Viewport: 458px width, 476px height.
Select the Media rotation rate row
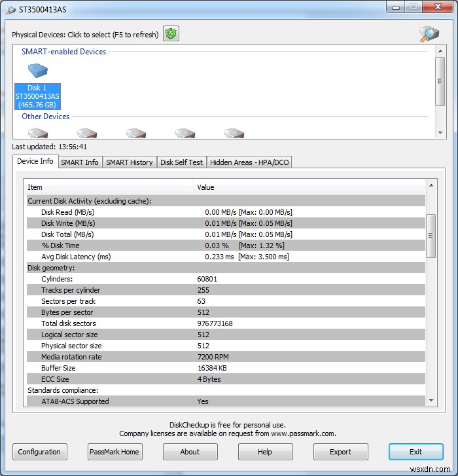(x=226, y=357)
